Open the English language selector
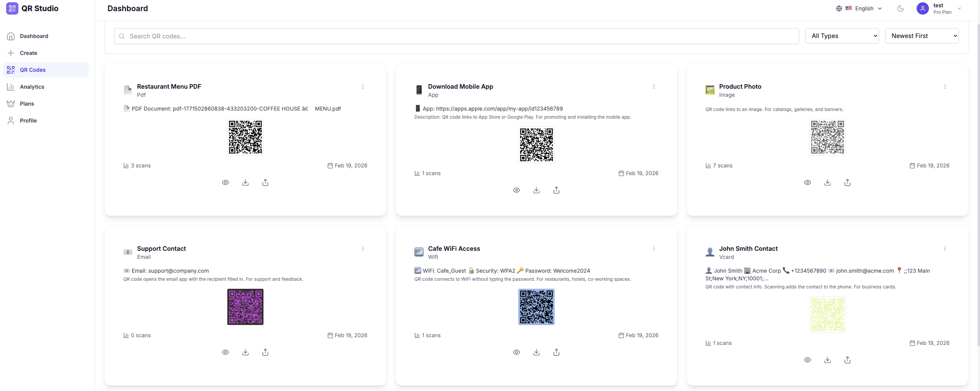Screen dimensions: 980x391 859,8
